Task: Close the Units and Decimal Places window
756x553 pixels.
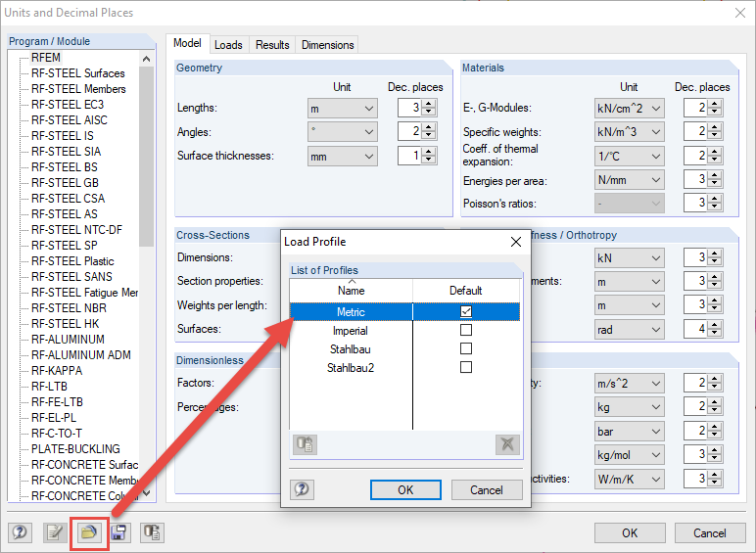Action: pyautogui.click(x=740, y=13)
